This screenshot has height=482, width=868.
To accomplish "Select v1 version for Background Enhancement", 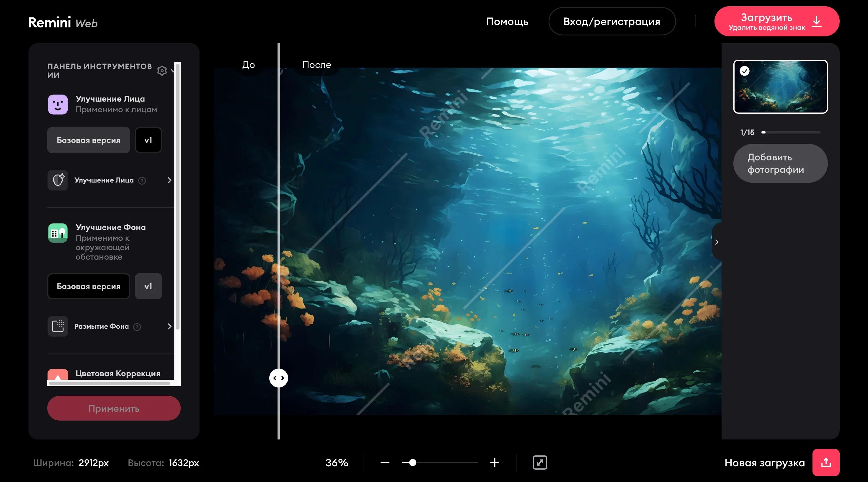I will click(148, 286).
